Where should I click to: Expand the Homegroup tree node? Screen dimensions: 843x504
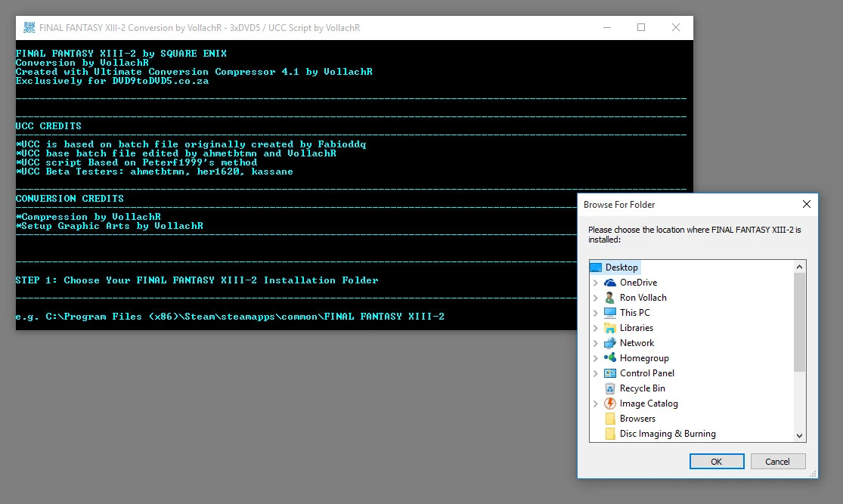pyautogui.click(x=595, y=358)
